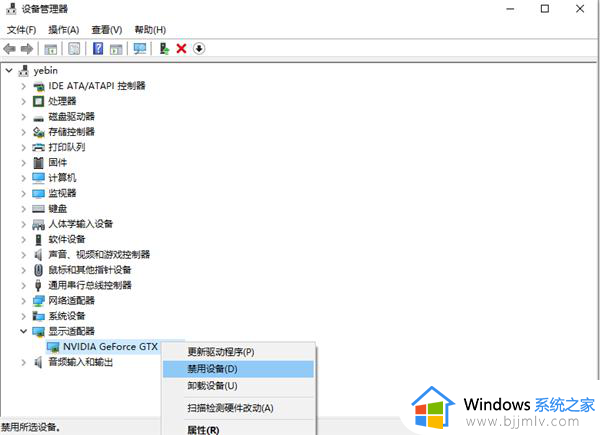This screenshot has height=435, width=600.
Task: Select the 打印队列 label
Action: (x=67, y=148)
